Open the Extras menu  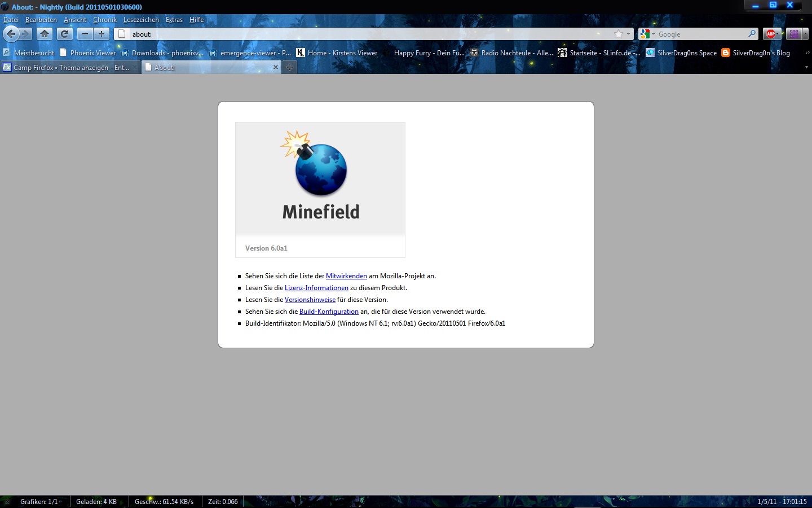click(x=174, y=20)
